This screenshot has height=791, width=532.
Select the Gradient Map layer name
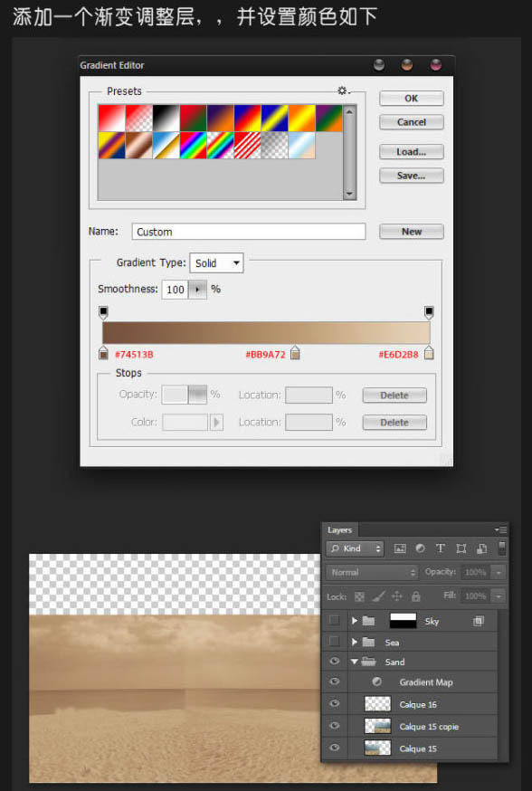(x=426, y=682)
